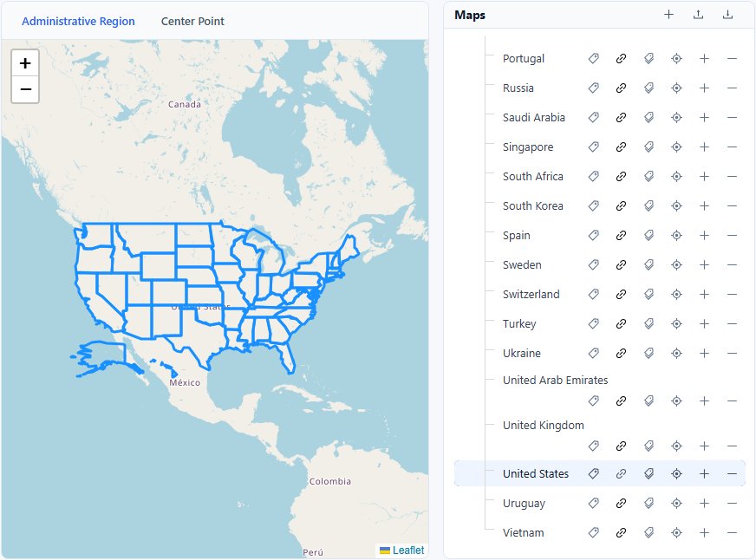Screen dimensions: 756x560
Task: Select Turkey in the maps tree
Action: pyautogui.click(x=518, y=323)
